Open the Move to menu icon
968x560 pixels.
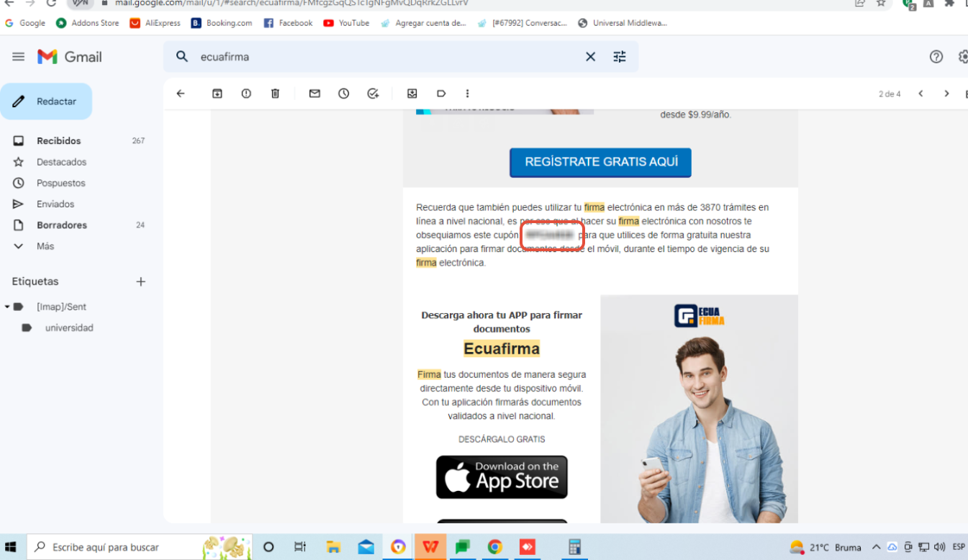pyautogui.click(x=412, y=94)
